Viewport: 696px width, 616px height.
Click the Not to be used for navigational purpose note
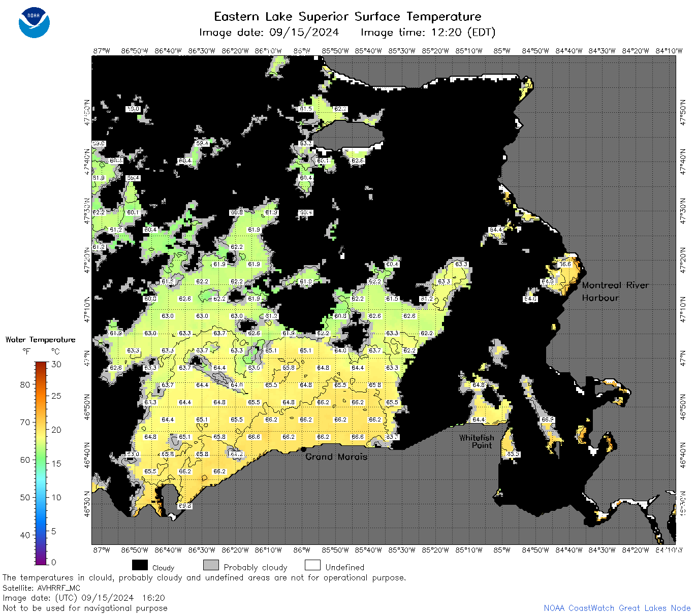pos(85,608)
